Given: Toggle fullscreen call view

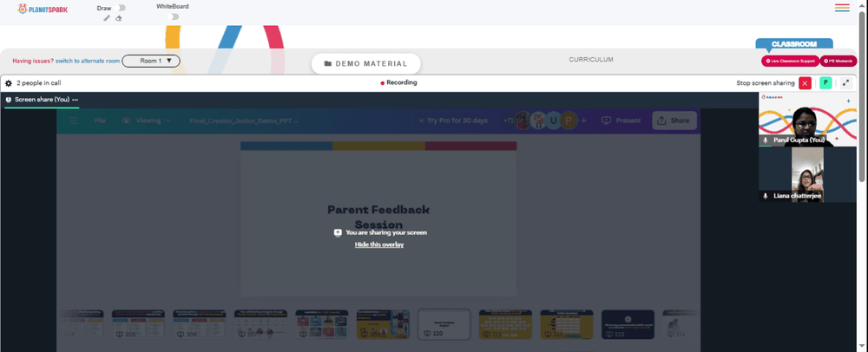Looking at the screenshot, I should coord(845,83).
